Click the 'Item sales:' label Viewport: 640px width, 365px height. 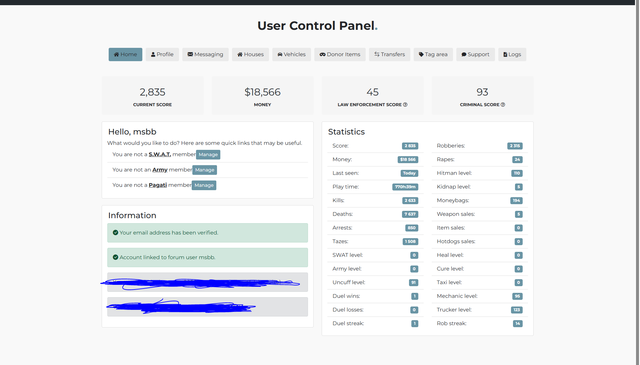tap(451, 228)
